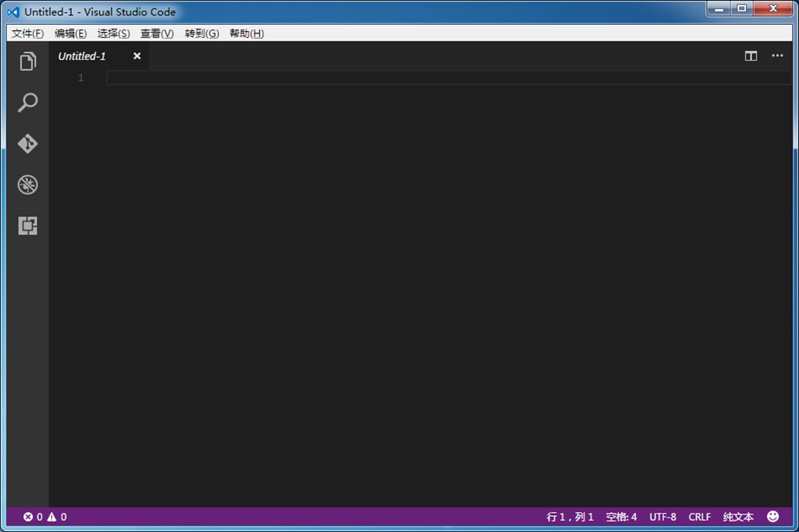
Task: Open the 查看(V) menu
Action: (x=157, y=34)
